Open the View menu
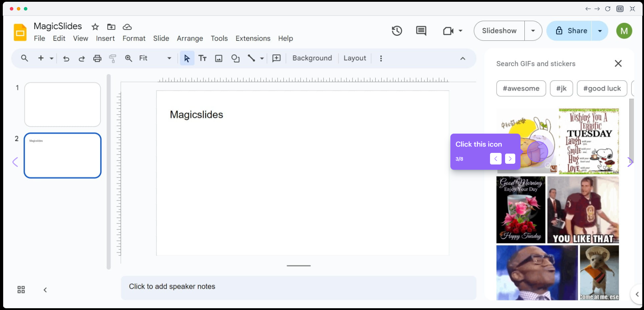The width and height of the screenshot is (644, 310). 81,38
